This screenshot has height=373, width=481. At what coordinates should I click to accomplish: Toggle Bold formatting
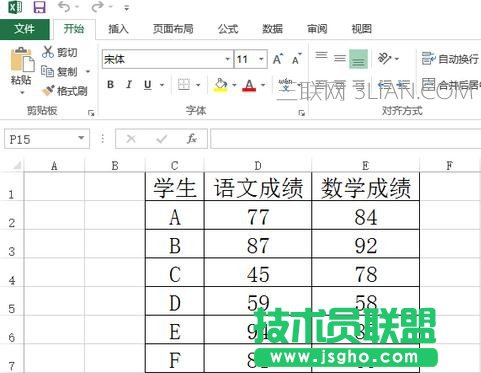pos(110,85)
